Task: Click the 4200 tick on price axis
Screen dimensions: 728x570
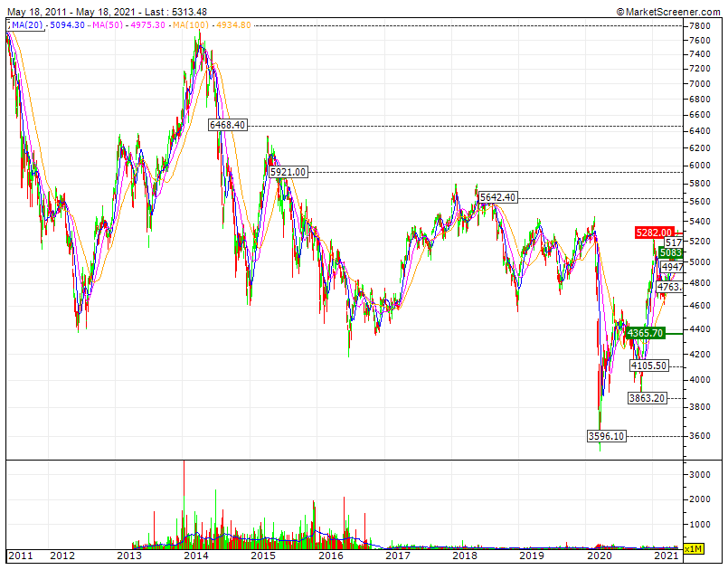Action: [x=700, y=354]
